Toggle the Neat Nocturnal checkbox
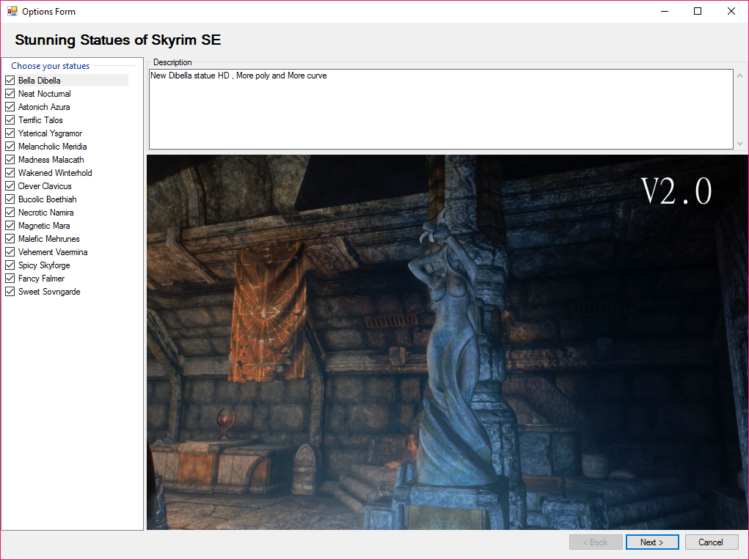This screenshot has height=560, width=749. [10, 94]
